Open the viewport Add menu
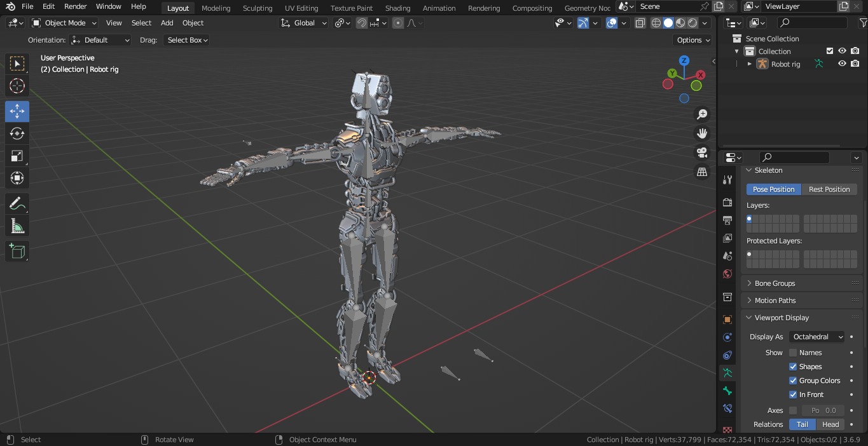The image size is (868, 446). 167,23
